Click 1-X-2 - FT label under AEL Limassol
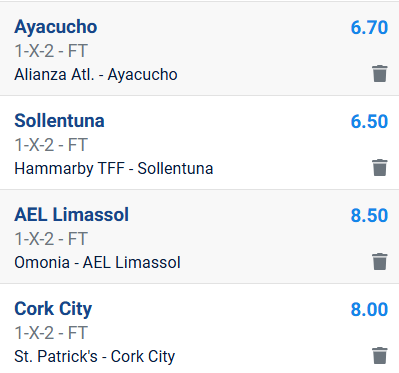This screenshot has width=399, height=373. pyautogui.click(x=51, y=239)
